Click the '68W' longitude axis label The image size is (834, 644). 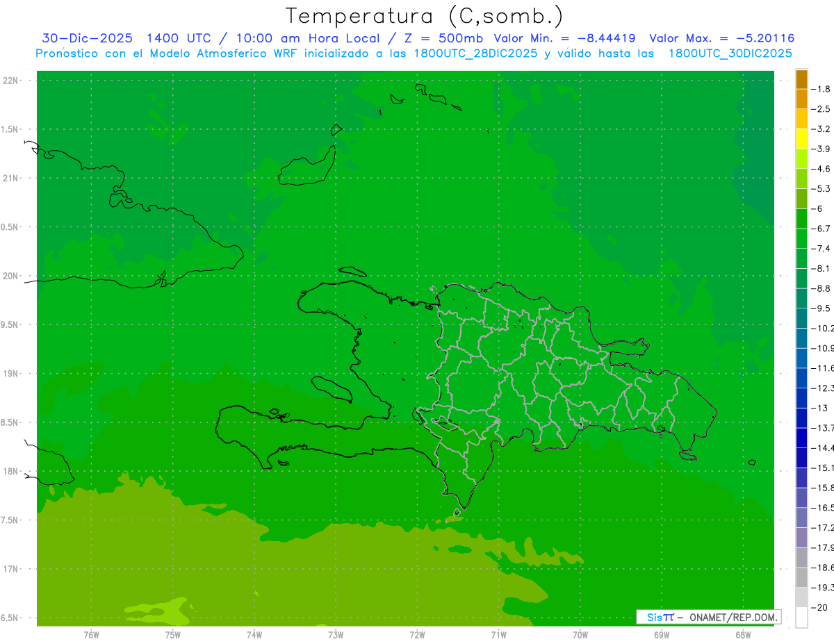pos(743,635)
